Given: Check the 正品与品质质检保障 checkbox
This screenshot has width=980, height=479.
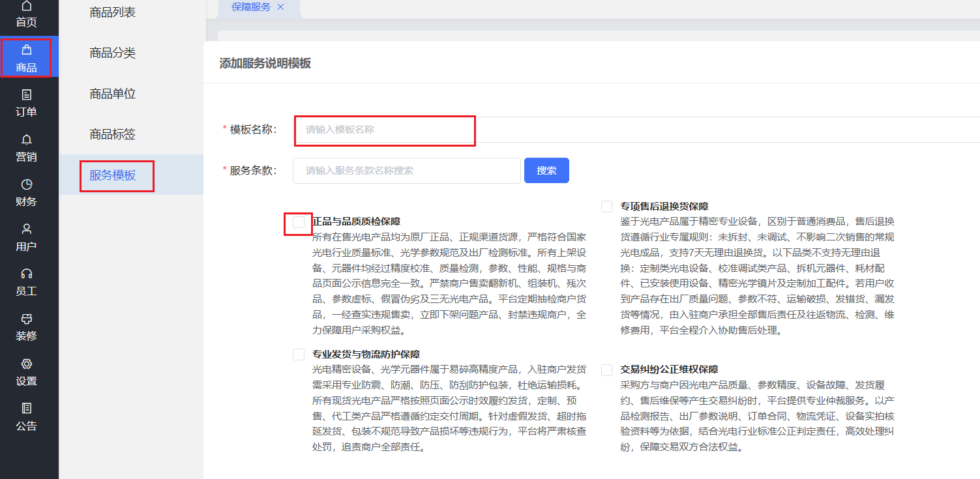Looking at the screenshot, I should (299, 222).
